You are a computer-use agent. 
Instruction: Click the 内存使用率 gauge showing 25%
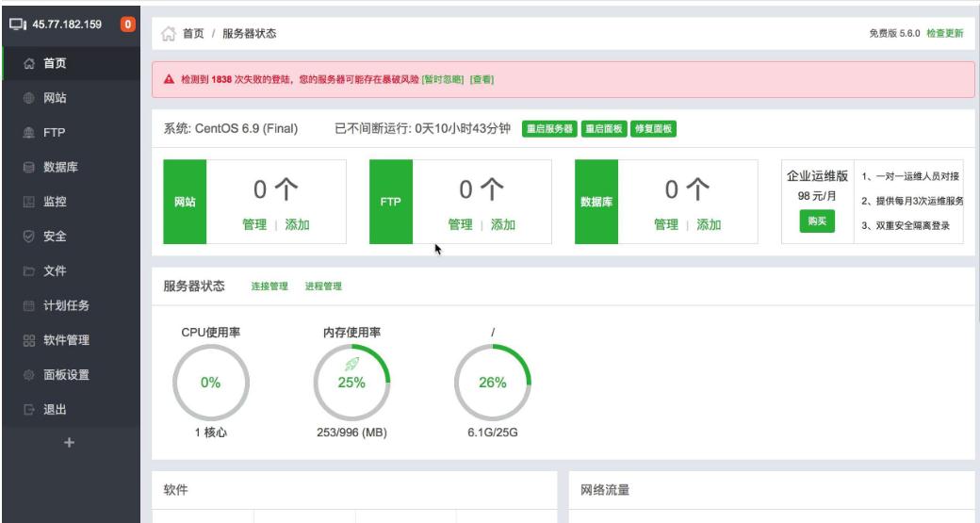(351, 383)
